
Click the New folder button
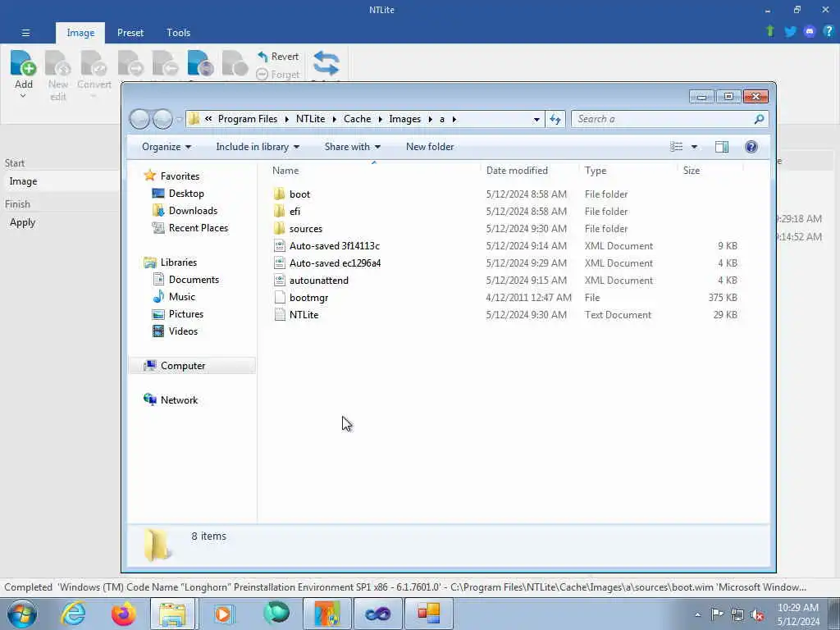tap(430, 147)
